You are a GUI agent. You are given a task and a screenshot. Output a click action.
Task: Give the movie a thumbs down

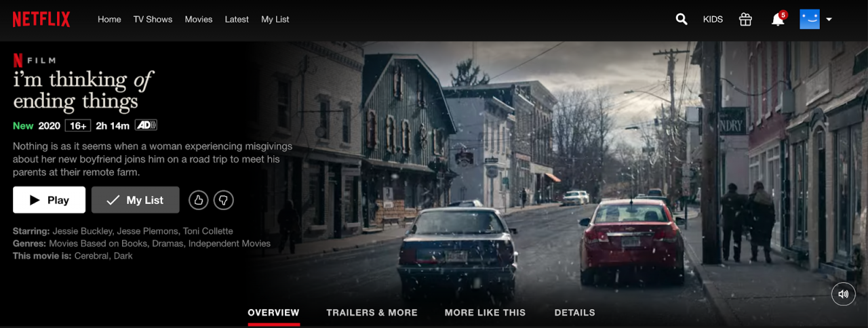pyautogui.click(x=224, y=200)
